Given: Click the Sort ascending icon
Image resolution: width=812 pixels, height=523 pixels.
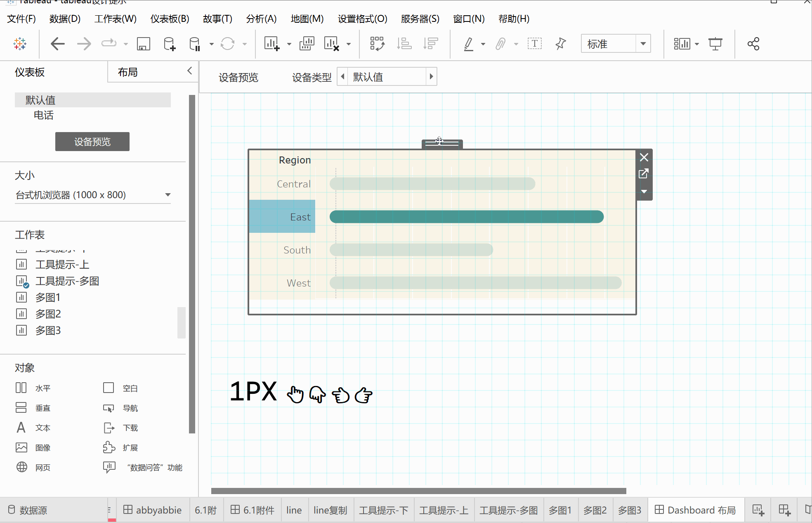Looking at the screenshot, I should click(404, 44).
